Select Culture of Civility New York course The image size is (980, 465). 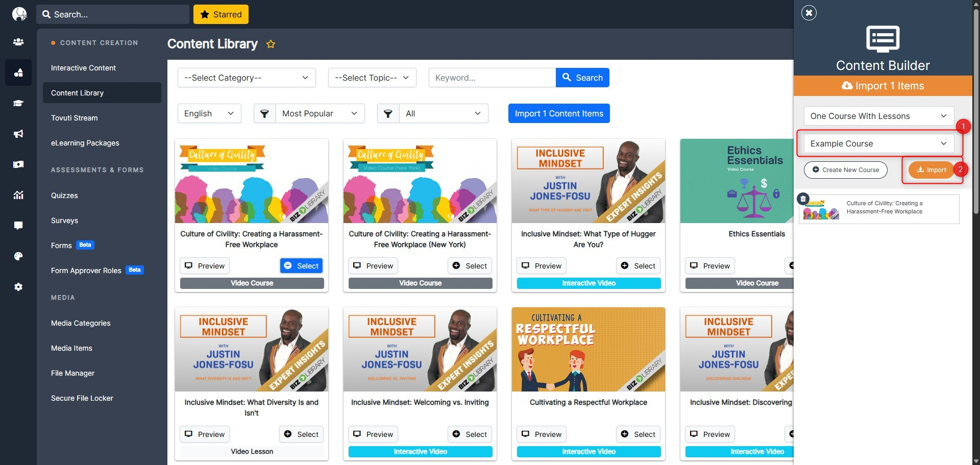click(470, 266)
